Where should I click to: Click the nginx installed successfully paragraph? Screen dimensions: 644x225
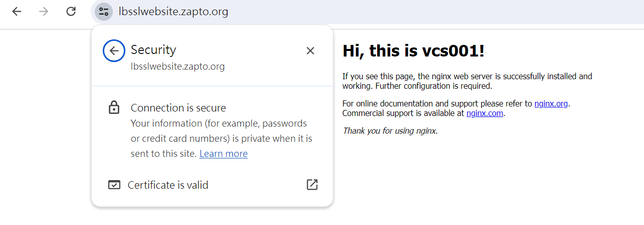tap(467, 81)
